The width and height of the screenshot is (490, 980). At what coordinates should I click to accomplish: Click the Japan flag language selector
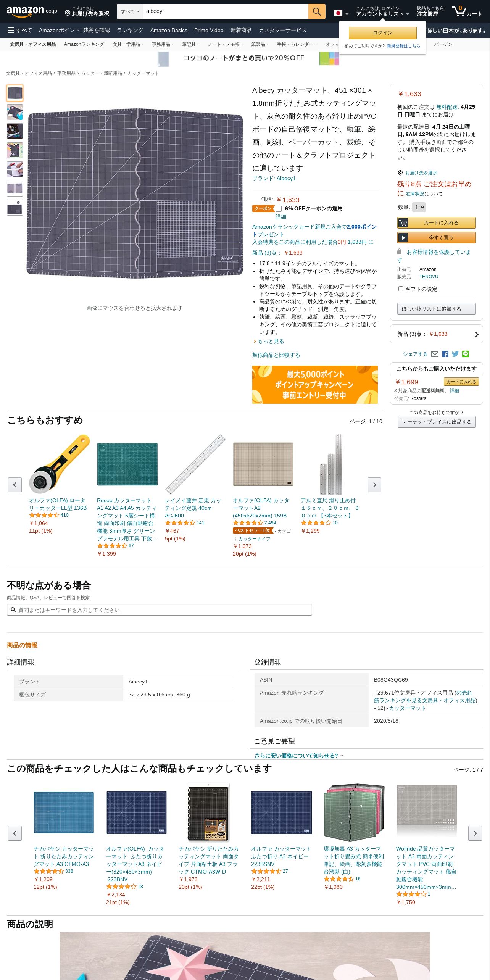pos(341,13)
